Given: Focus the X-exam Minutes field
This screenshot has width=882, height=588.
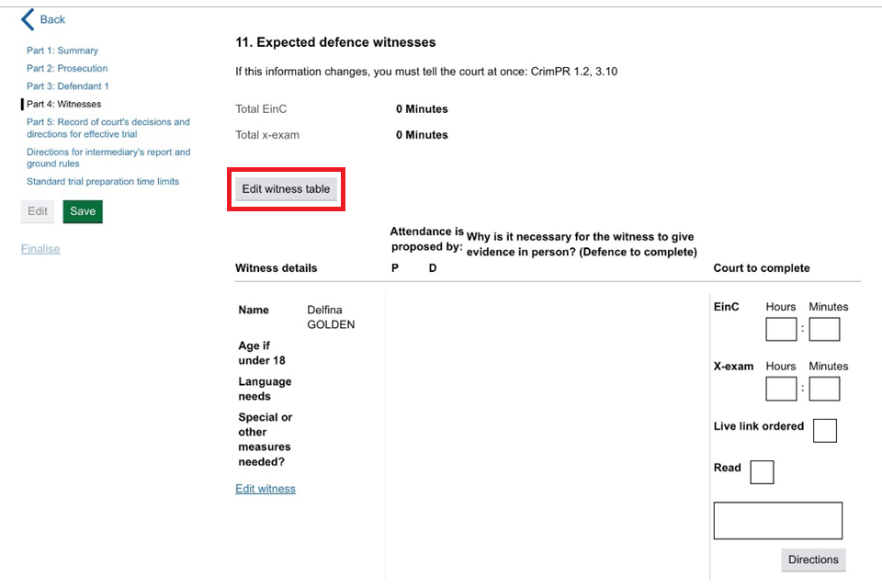Looking at the screenshot, I should [x=824, y=389].
